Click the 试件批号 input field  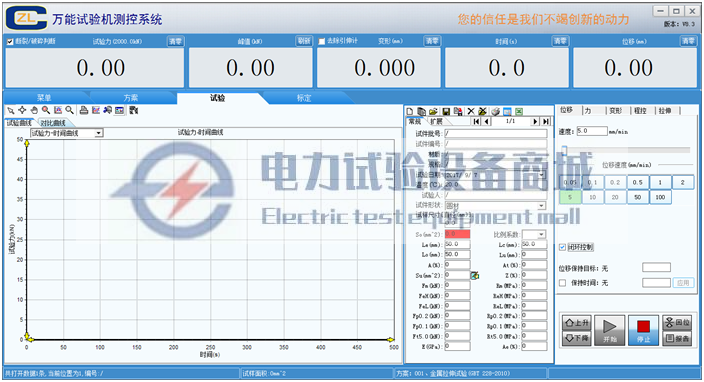pos(496,133)
